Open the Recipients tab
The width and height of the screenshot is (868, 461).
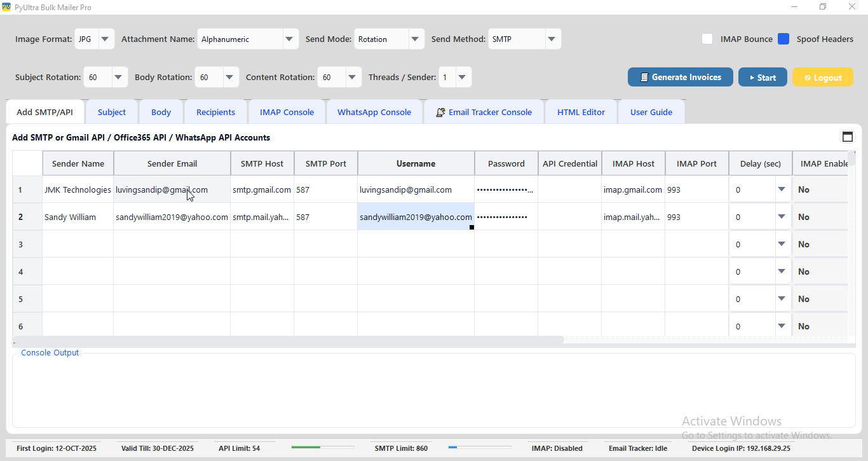tap(216, 111)
